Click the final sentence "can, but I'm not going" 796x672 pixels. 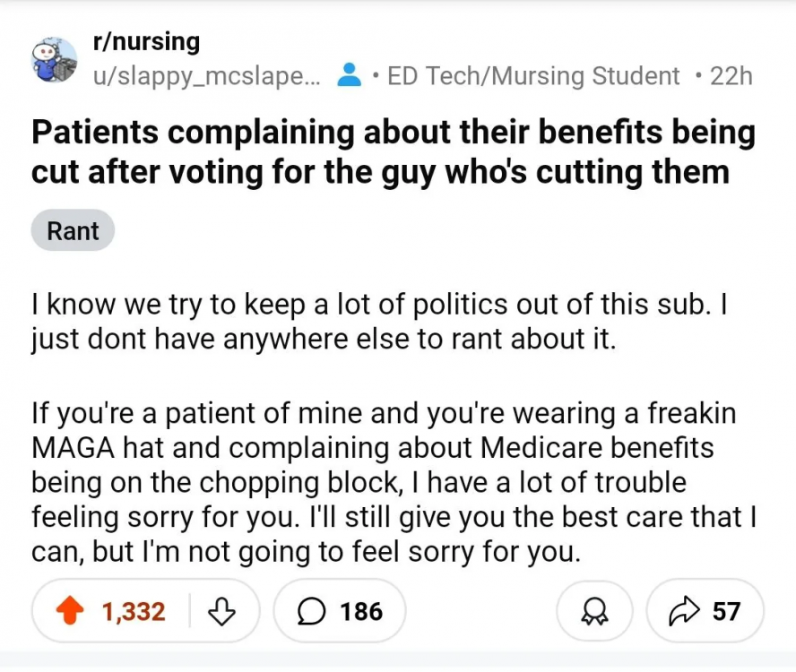coord(305,552)
